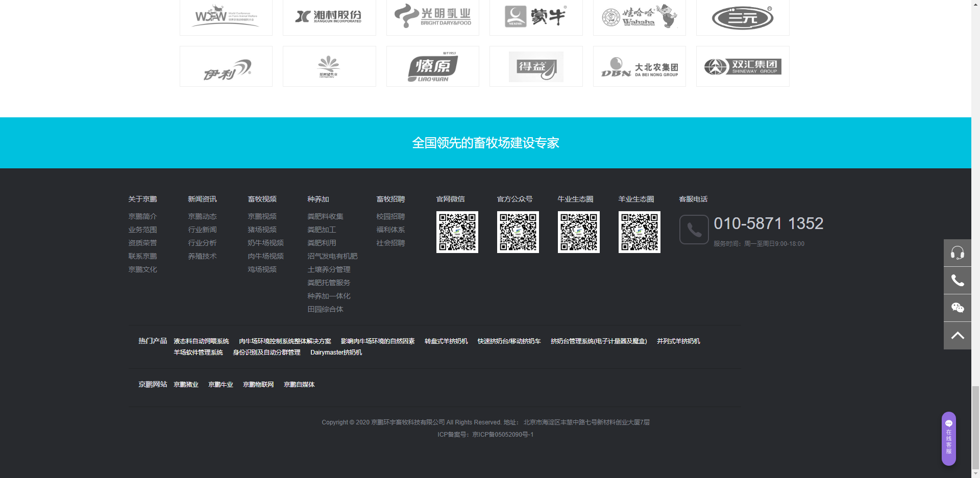The width and height of the screenshot is (980, 478).
Task: Click the 伊利 Yili partner logo
Action: click(226, 66)
